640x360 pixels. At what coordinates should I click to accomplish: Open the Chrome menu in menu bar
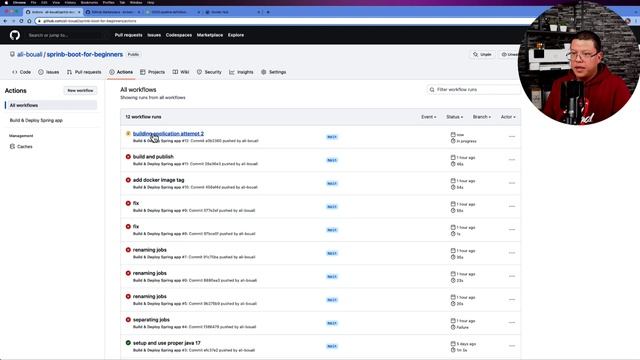coord(19,2)
